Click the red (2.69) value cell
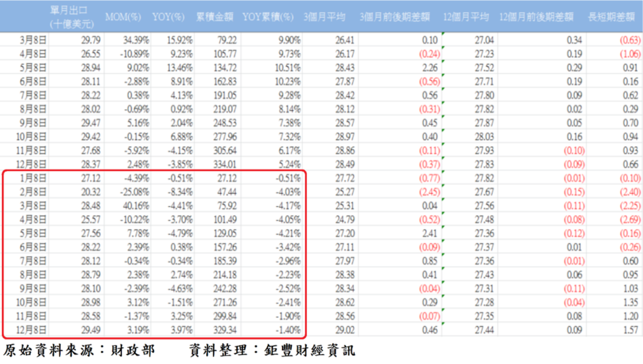The width and height of the screenshot is (643, 364). (630, 220)
